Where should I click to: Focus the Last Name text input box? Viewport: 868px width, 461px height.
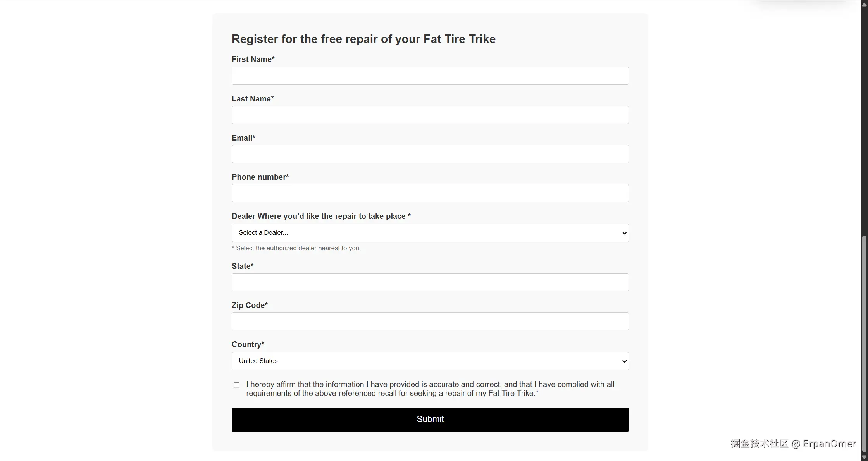(x=430, y=115)
